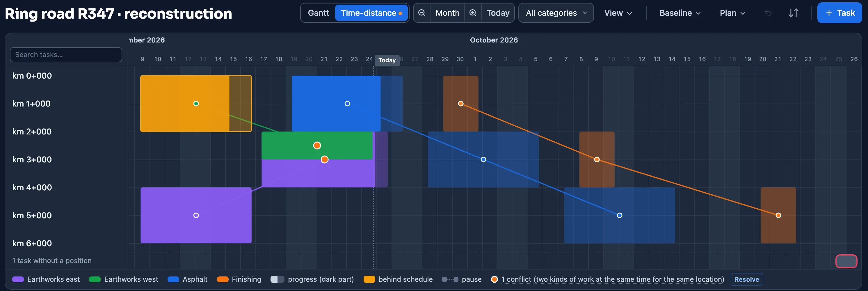Click the Month zoom level button
The image size is (868, 291).
tap(447, 13)
